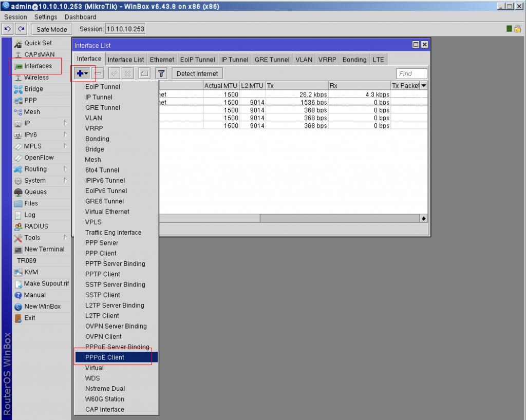
Task: Click the Enable (checkmark) toolbar icon
Action: pyautogui.click(x=115, y=73)
